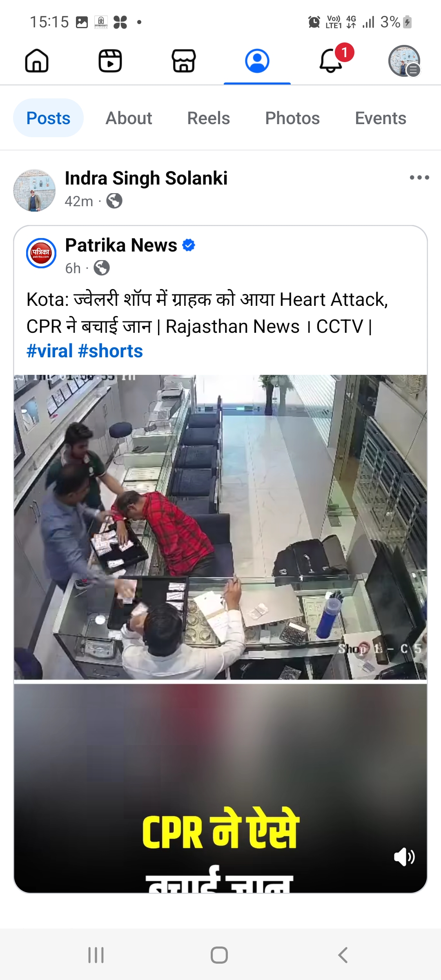Open the Notifications bell icon

pyautogui.click(x=331, y=61)
